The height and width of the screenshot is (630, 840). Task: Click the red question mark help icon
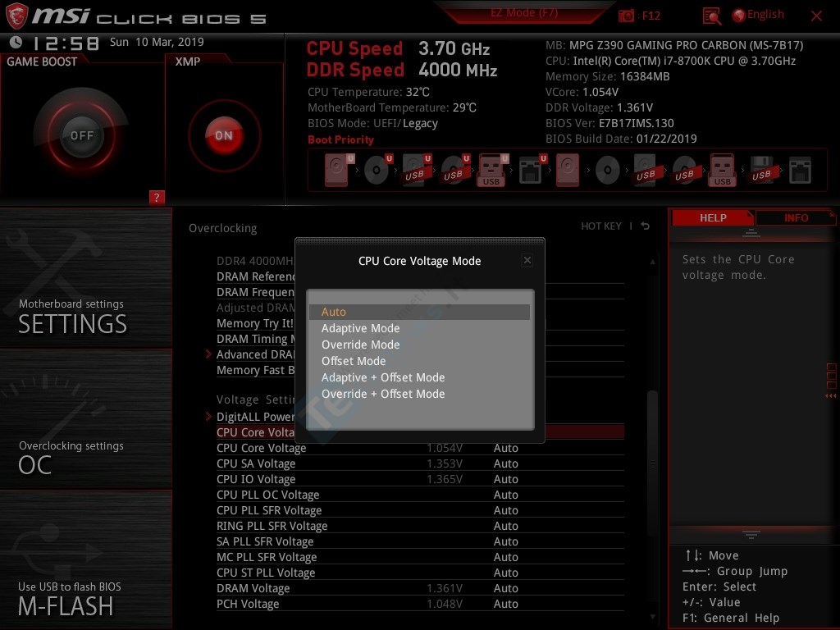[x=157, y=197]
